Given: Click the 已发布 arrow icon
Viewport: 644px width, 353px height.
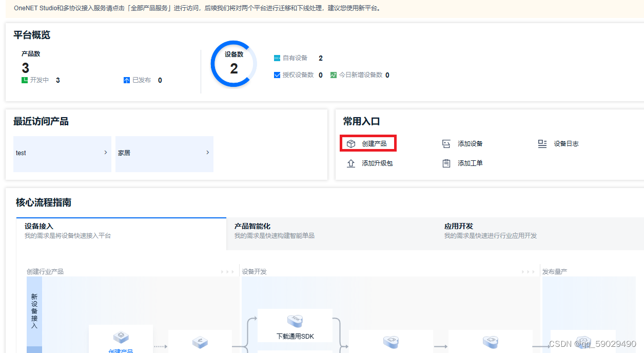Looking at the screenshot, I should click(x=127, y=80).
